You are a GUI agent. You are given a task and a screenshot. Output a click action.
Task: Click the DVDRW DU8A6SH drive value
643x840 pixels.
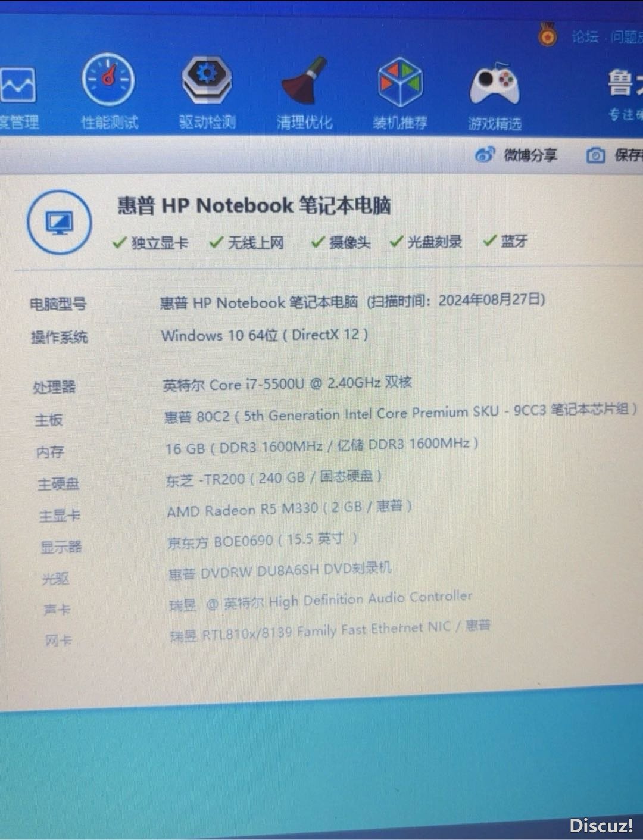coord(280,571)
